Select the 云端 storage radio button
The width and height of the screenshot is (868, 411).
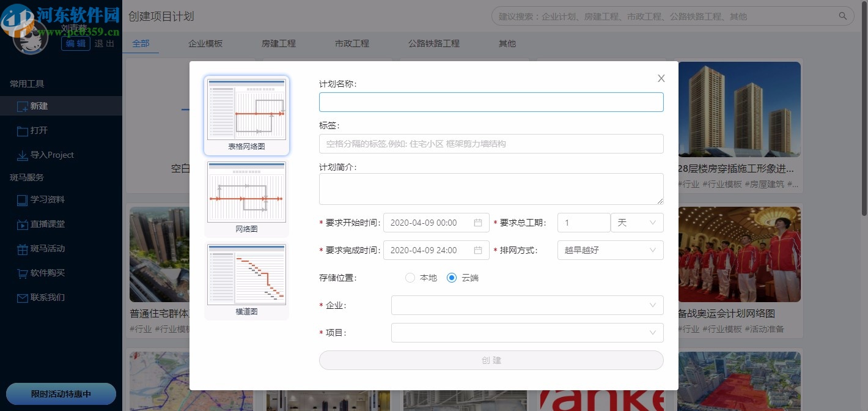(452, 277)
